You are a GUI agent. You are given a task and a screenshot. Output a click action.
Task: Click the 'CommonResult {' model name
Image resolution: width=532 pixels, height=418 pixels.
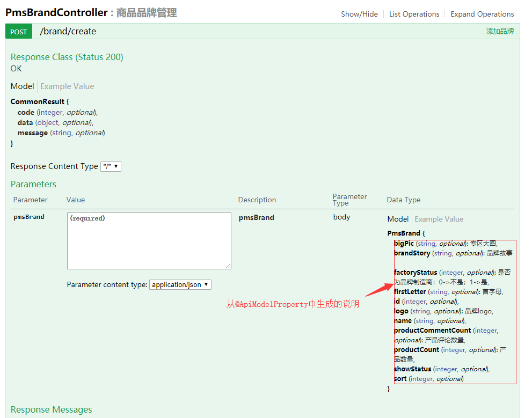(x=40, y=102)
